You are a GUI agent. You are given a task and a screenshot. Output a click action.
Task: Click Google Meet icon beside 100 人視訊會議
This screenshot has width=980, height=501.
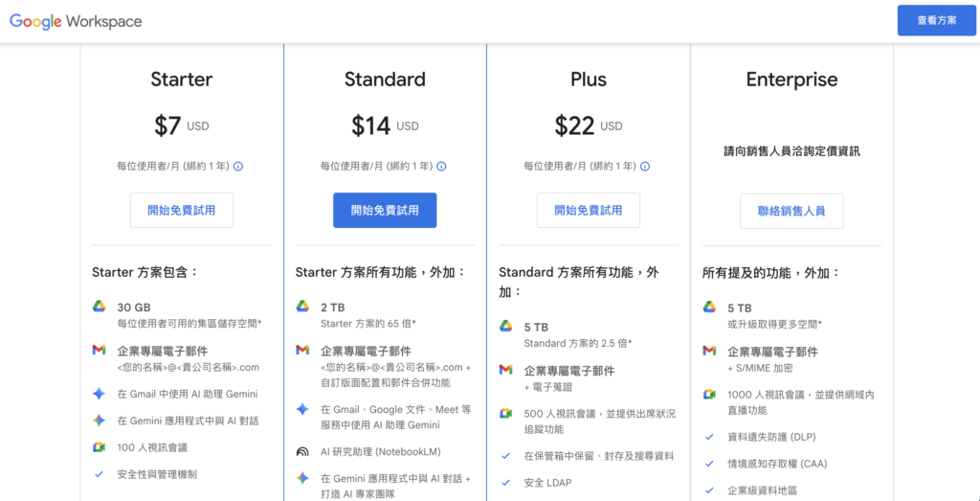(x=99, y=447)
